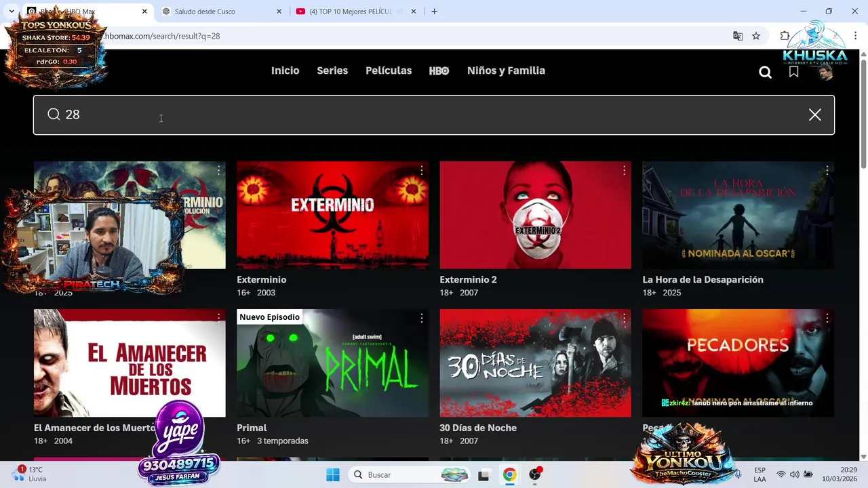
Task: Open options menu for Exterminio 2 card
Action: [x=624, y=171]
